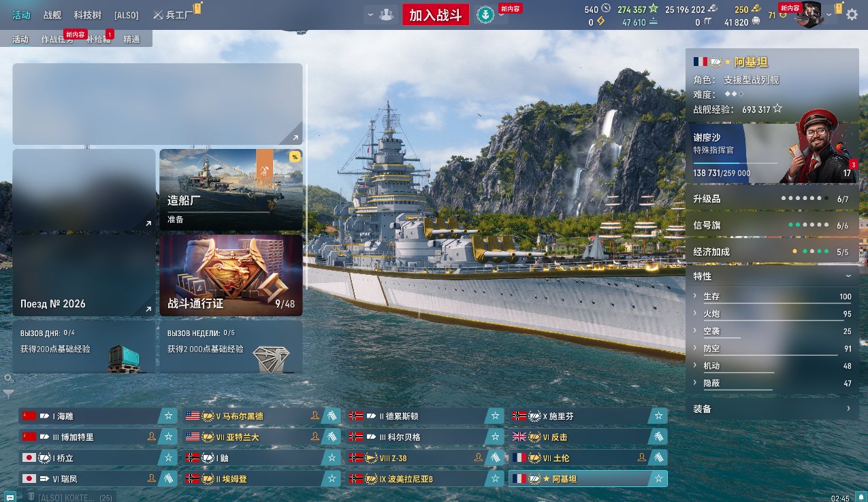
Task: Toggle the favorite star for 海雕
Action: pos(169,416)
